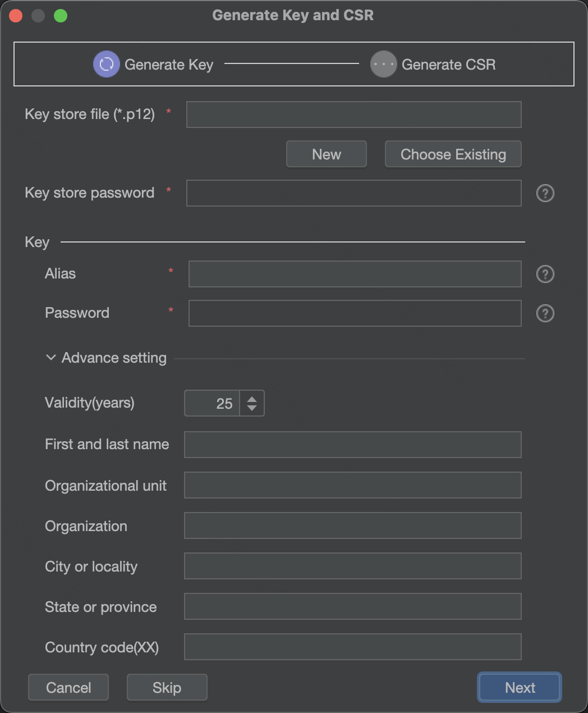
Task: Click the help icon beside Key store password
Action: click(545, 193)
